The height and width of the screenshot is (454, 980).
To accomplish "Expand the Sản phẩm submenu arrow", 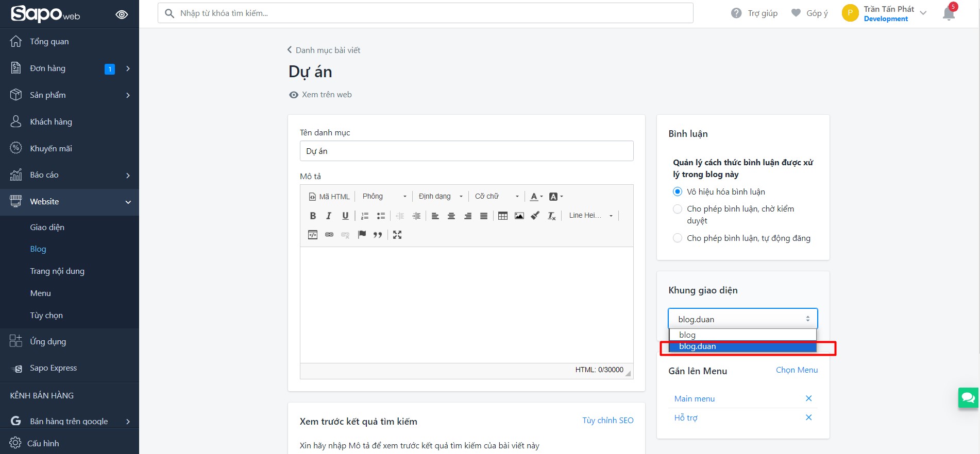I will tap(128, 95).
